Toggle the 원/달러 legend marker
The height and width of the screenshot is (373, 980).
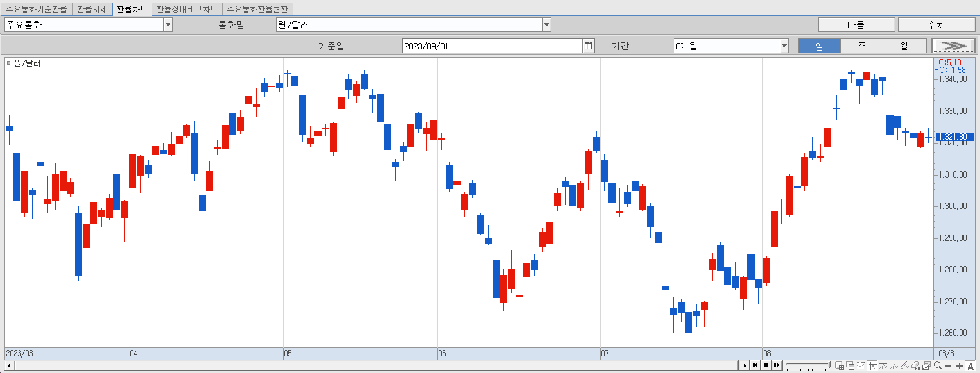coord(9,63)
